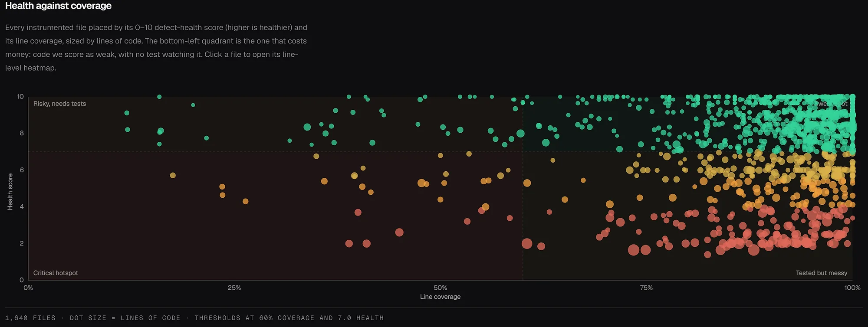
Task: Click the 'Critical hotspot' quadrant label
Action: (x=56, y=273)
